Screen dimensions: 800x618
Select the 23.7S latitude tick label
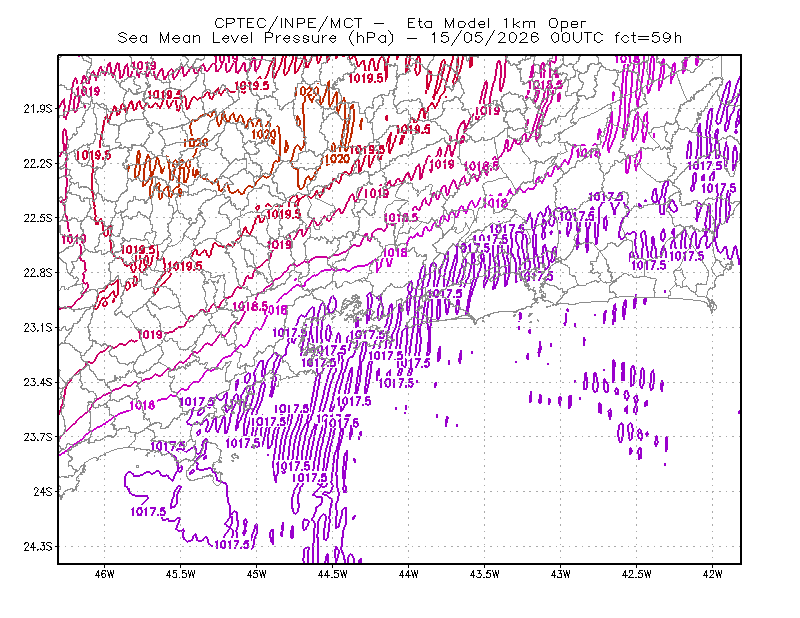coord(38,437)
